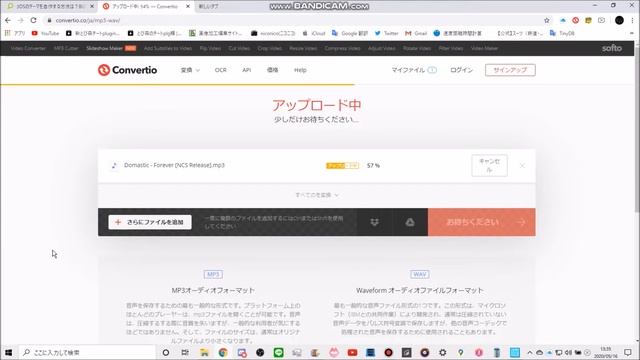The image size is (640, 360).
Task: Click the MP3 format badge
Action: click(213, 274)
